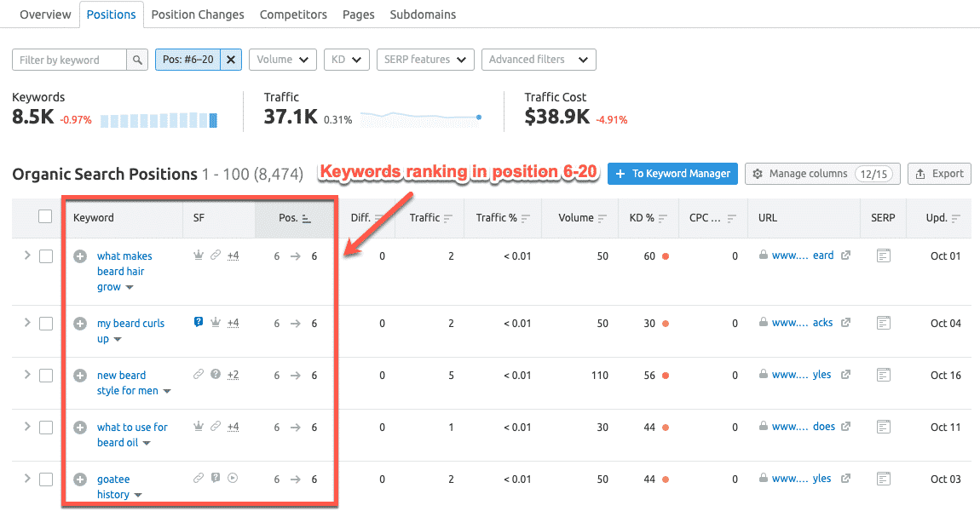Viewport: 980px width, 511px height.
Task: Open SERP snapshot for 'what to use for beard oil'
Action: 883,427
